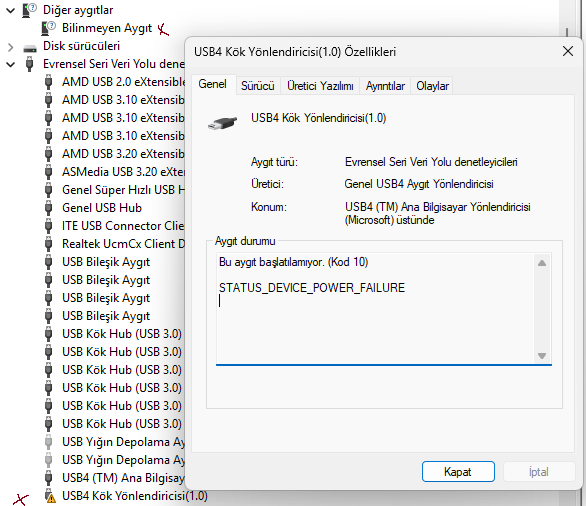This screenshot has height=506, width=586.
Task: Expand the Disk sürücüleri category
Action: pyautogui.click(x=10, y=47)
